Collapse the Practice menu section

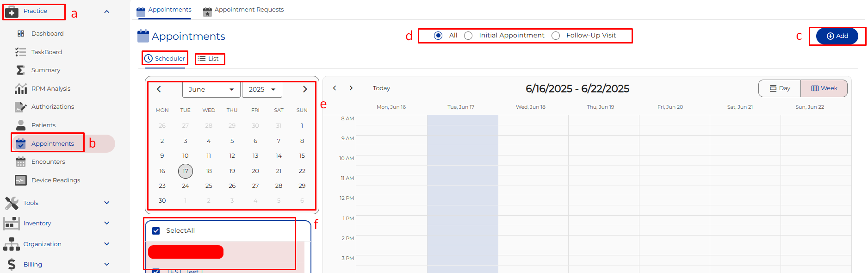107,12
